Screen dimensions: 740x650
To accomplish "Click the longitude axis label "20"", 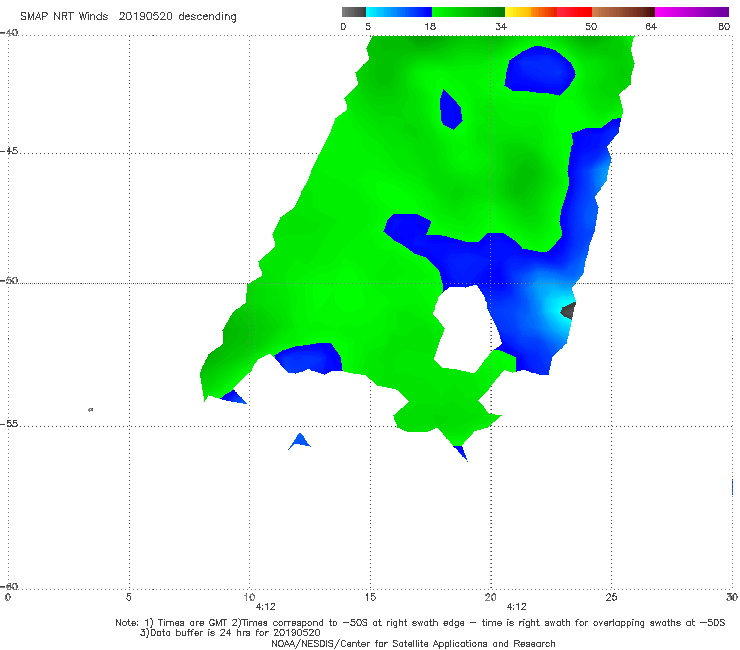I will (x=491, y=597).
